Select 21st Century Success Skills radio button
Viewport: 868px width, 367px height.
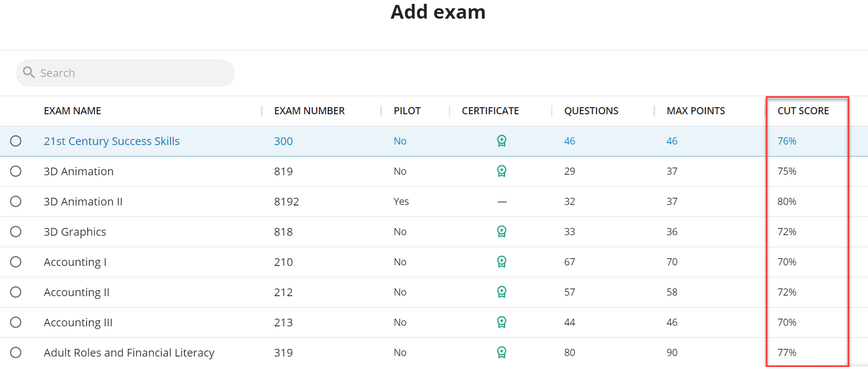pyautogui.click(x=16, y=141)
